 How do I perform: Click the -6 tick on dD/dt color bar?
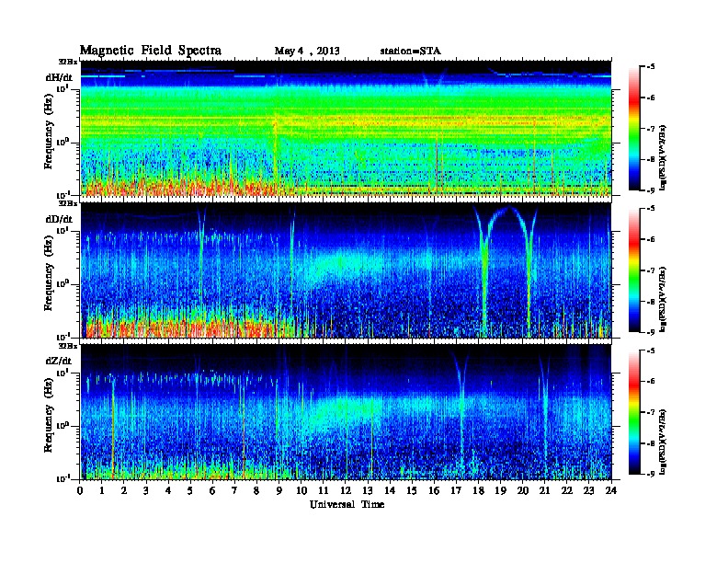click(x=652, y=240)
